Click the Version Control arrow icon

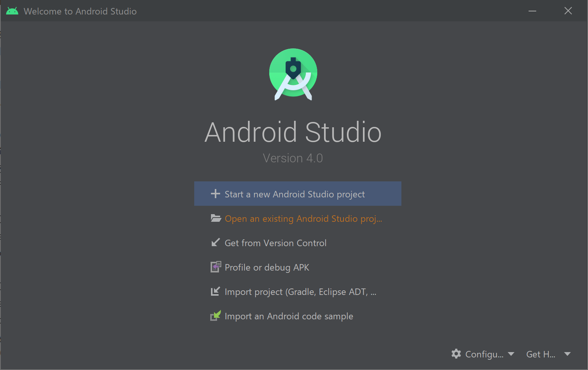pos(216,242)
